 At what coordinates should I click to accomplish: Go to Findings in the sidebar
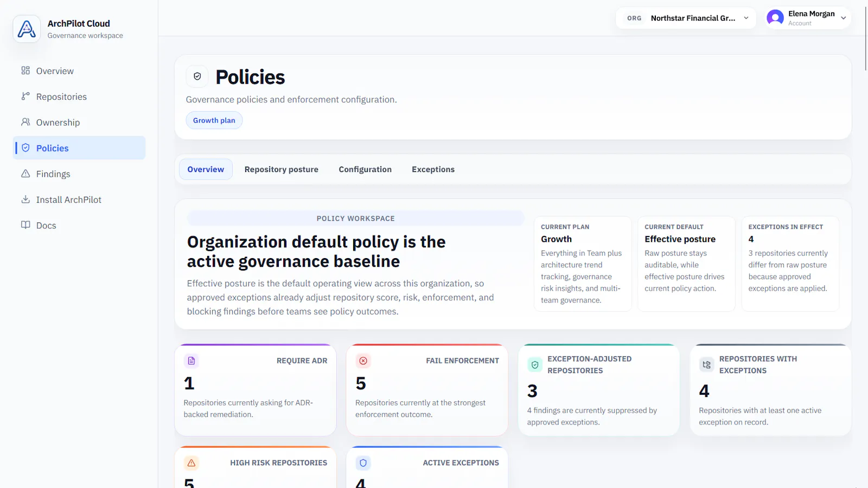point(79,174)
